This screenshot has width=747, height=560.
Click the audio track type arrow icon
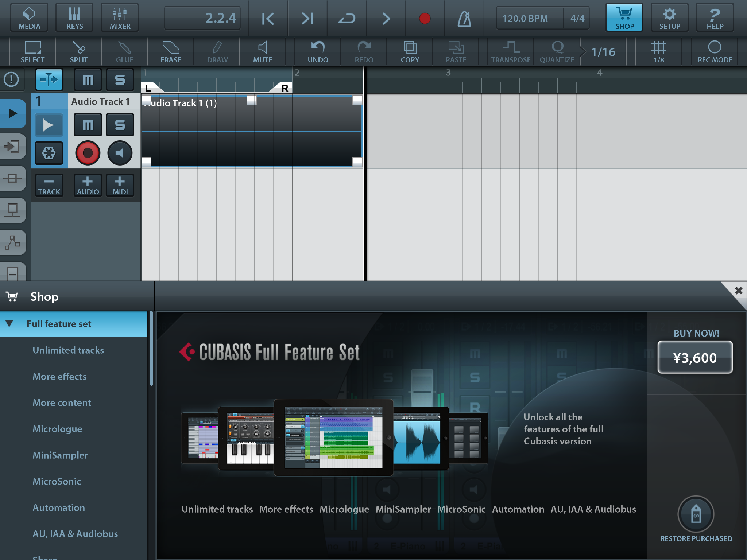(x=49, y=125)
